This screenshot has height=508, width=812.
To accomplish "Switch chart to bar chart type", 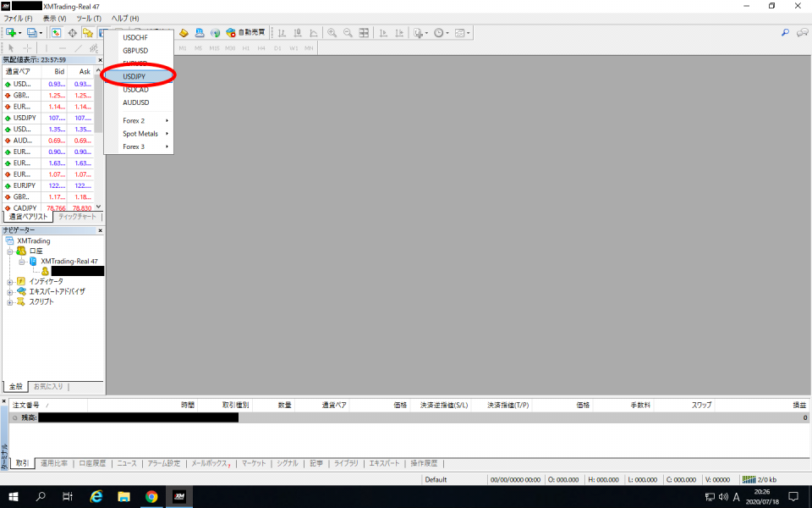I will pos(282,33).
